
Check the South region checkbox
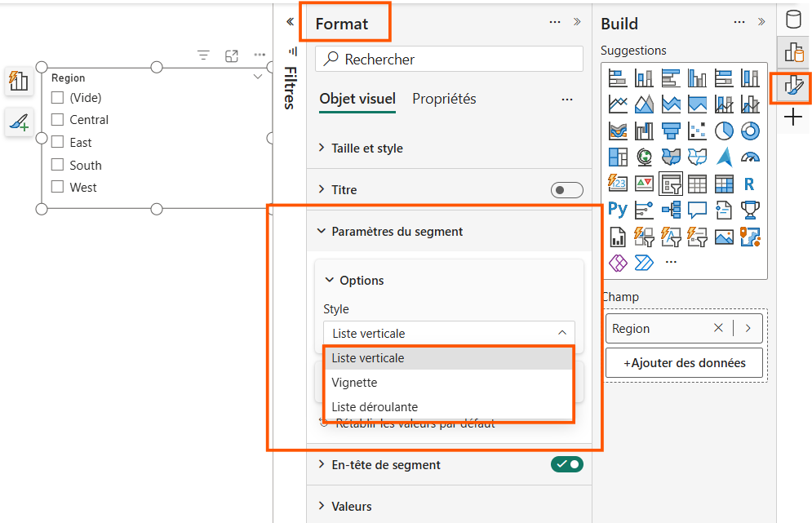coord(57,165)
